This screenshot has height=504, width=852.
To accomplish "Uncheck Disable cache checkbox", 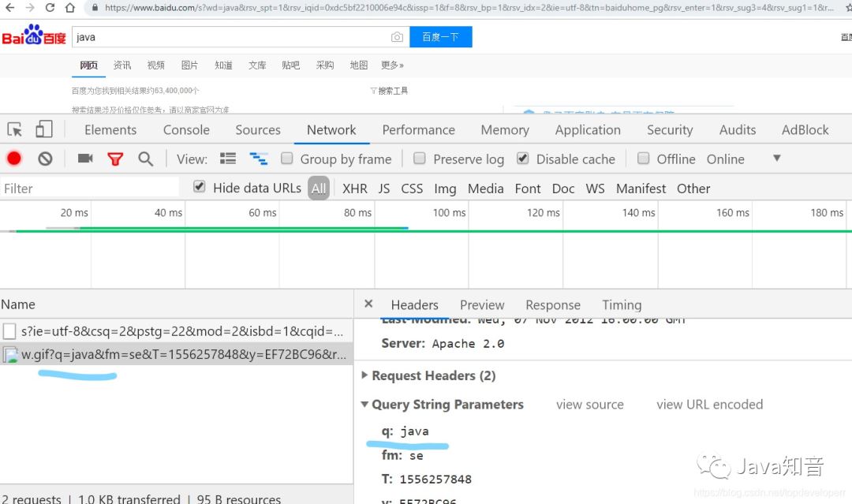I will 522,158.
